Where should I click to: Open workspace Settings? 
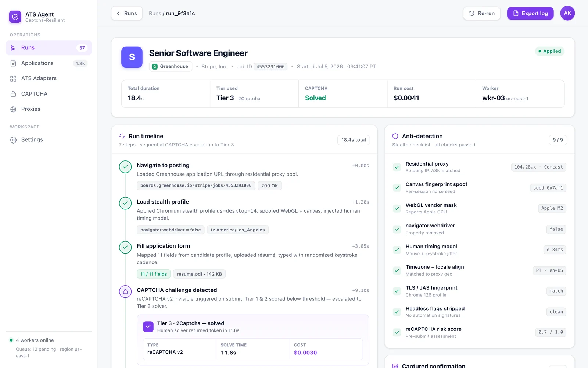click(x=49, y=140)
